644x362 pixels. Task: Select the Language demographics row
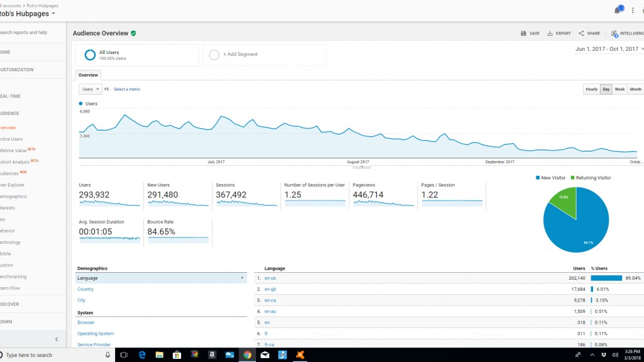click(161, 278)
